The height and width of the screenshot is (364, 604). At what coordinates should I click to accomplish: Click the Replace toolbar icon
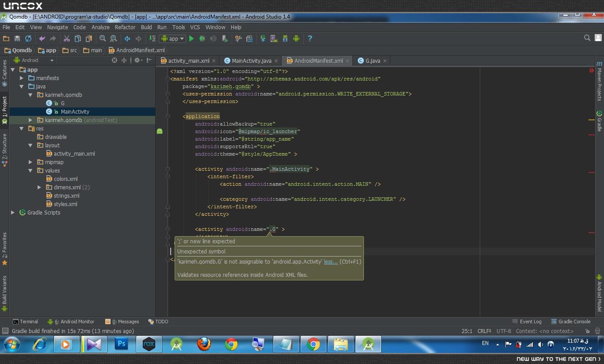point(114,38)
